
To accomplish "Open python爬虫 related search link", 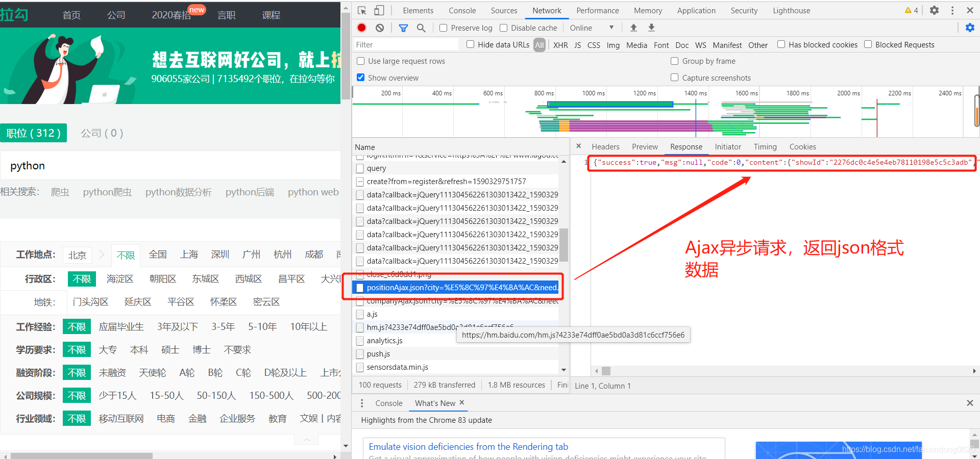I will 107,192.
